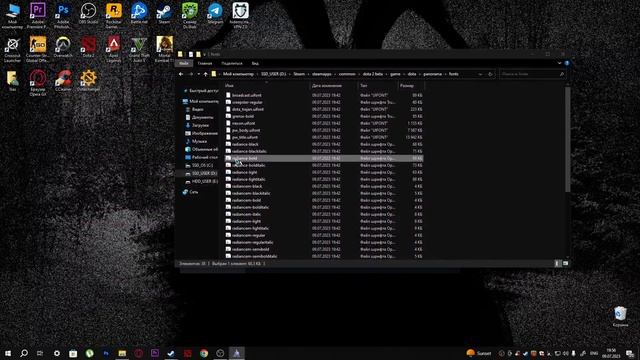The height and width of the screenshot is (360, 640).
Task: Sort by the Тип column header
Action: [378, 86]
